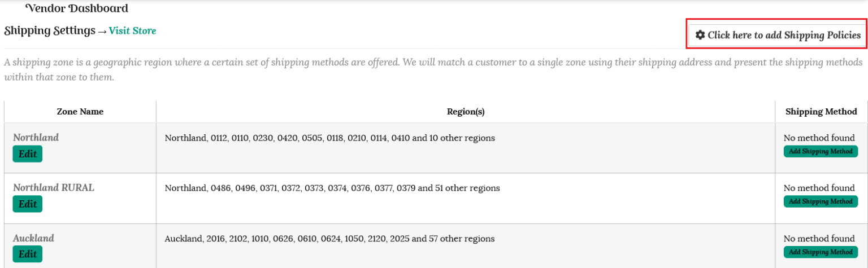Open the Visit Store link
The image size is (868, 268).
(x=132, y=30)
